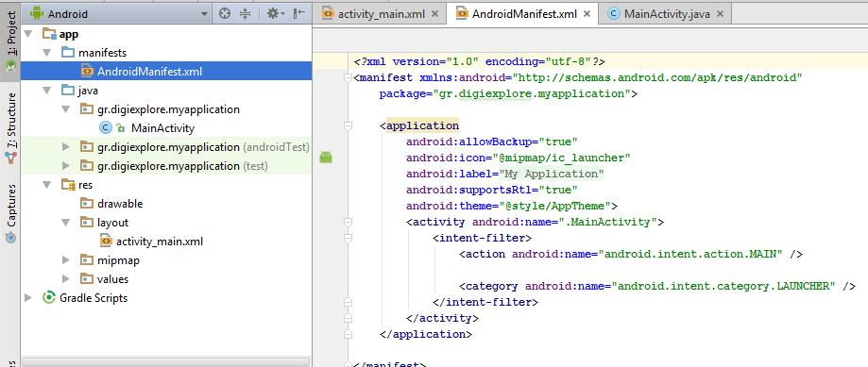868x367 pixels.
Task: Click the Android robot gutter icon
Action: pos(326,158)
